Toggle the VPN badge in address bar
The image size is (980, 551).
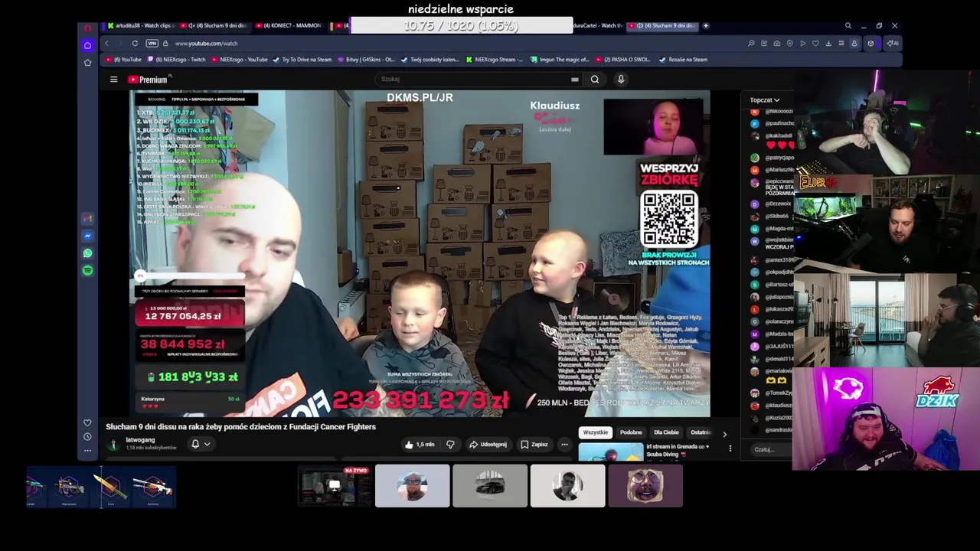point(152,44)
